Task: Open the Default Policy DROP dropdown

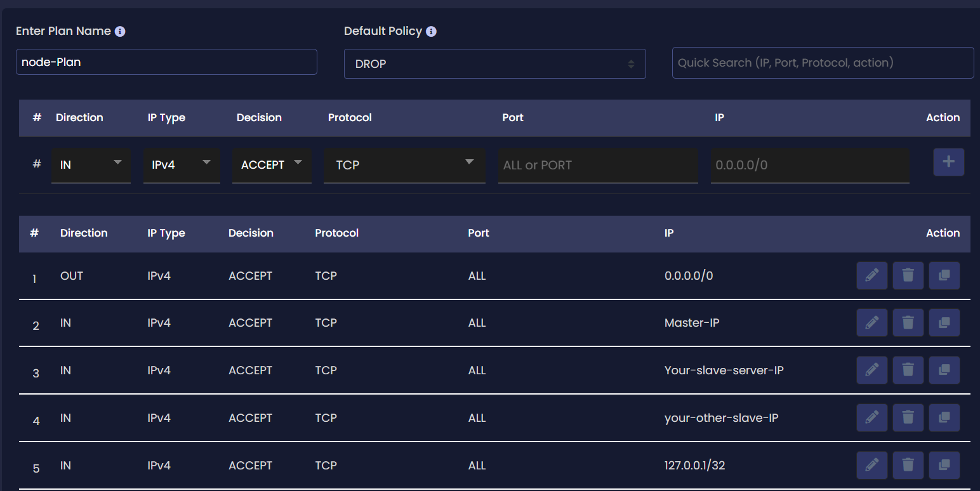Action: tap(494, 64)
